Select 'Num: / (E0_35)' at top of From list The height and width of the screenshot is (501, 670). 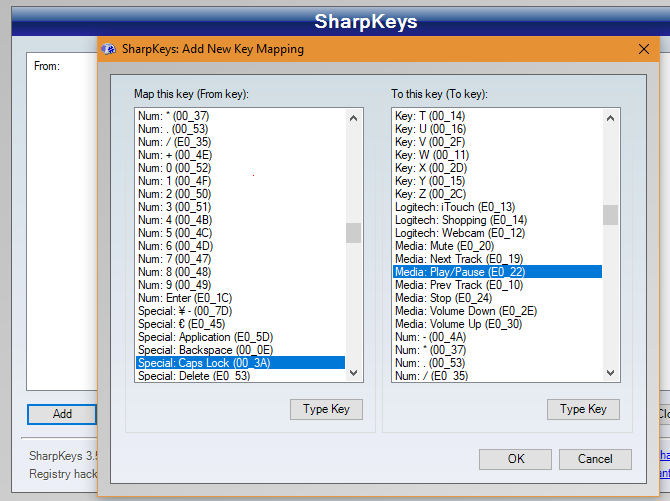point(241,142)
